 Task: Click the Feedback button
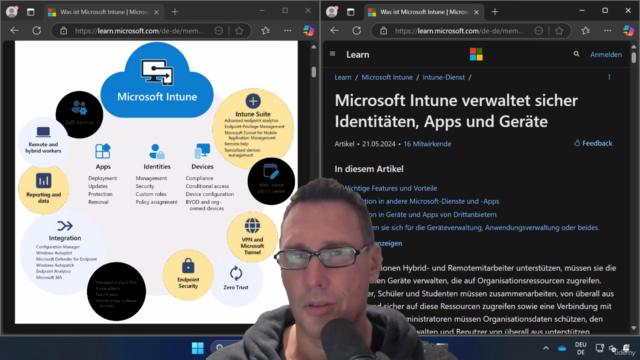[593, 143]
